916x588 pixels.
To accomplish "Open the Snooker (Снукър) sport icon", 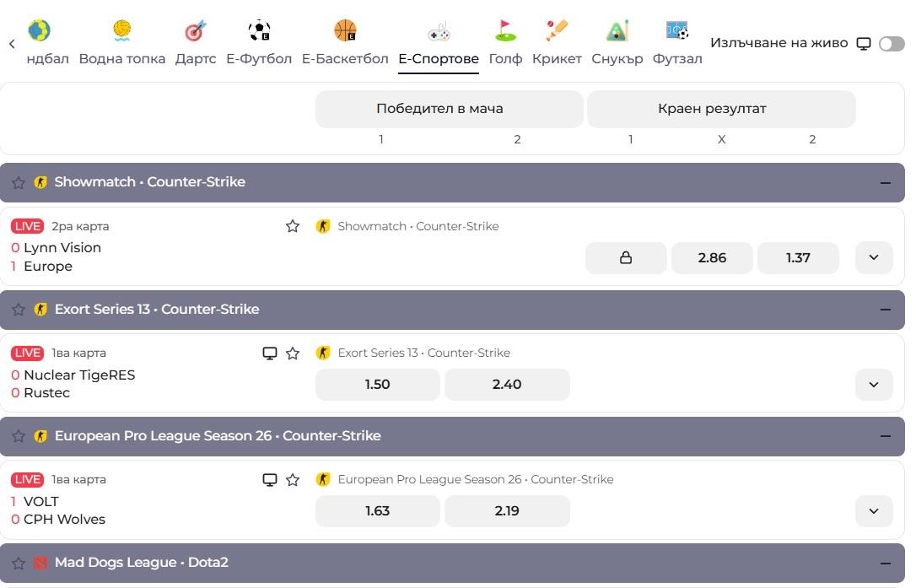I will pyautogui.click(x=617, y=31).
